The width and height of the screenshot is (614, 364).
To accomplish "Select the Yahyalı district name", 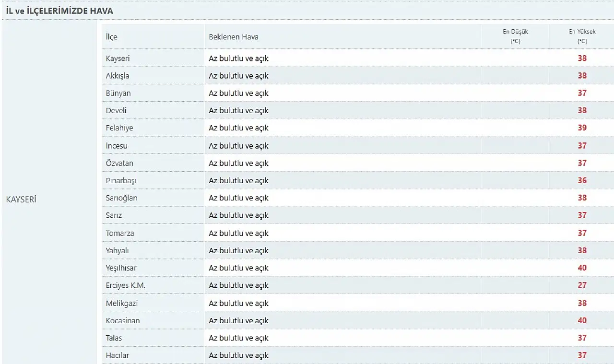I will point(117,250).
